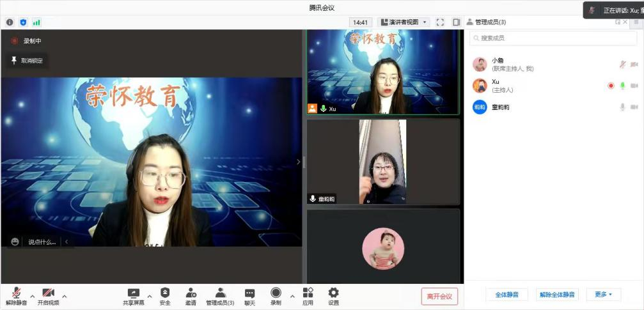Viewport: 644px width, 310px height.
Task: Open emoji reaction smiley icon
Action: point(15,242)
